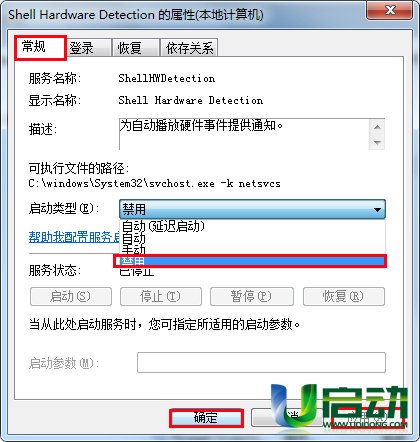
Task: Confirm with the 确定 button
Action: [206, 418]
